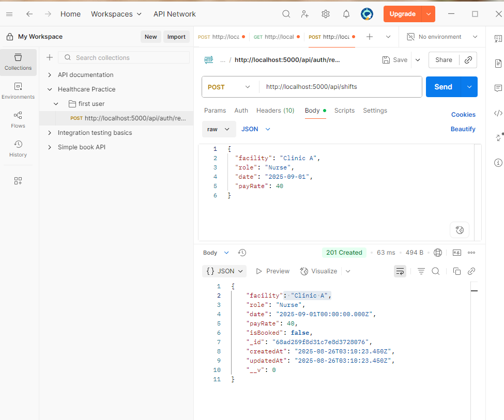The height and width of the screenshot is (420, 504).
Task: Open the code snippet icon
Action: (x=498, y=113)
